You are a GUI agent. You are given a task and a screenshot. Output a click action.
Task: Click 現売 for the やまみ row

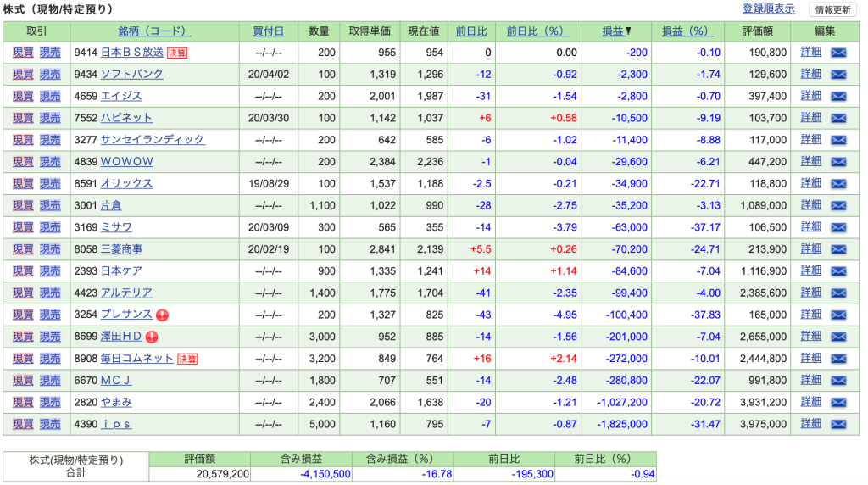[50, 402]
